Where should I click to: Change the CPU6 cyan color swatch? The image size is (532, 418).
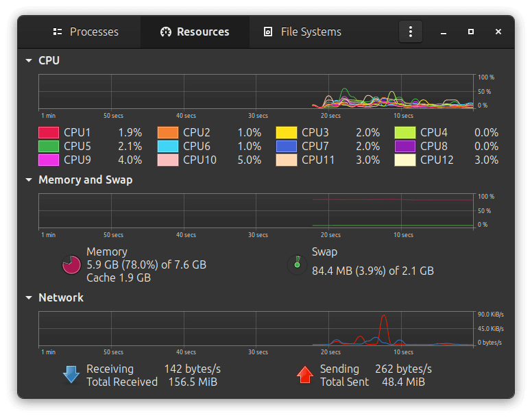tap(168, 147)
